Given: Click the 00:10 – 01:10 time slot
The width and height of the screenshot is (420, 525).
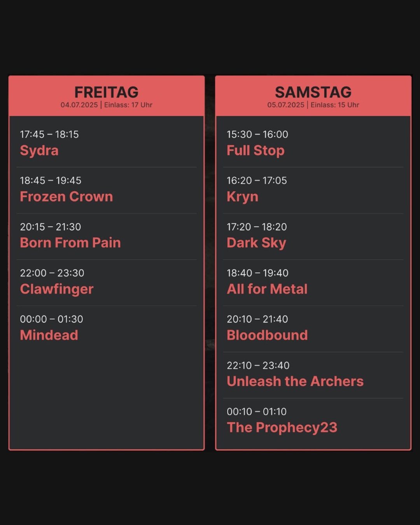Looking at the screenshot, I should point(257,411).
